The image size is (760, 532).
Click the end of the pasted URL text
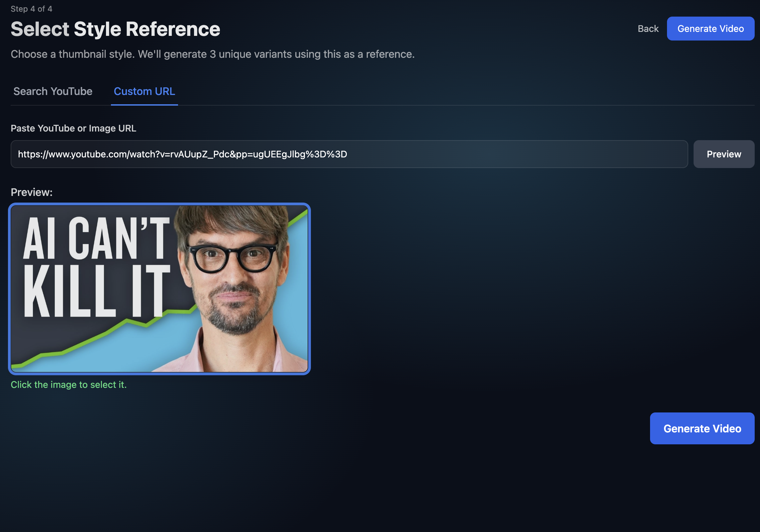point(347,154)
